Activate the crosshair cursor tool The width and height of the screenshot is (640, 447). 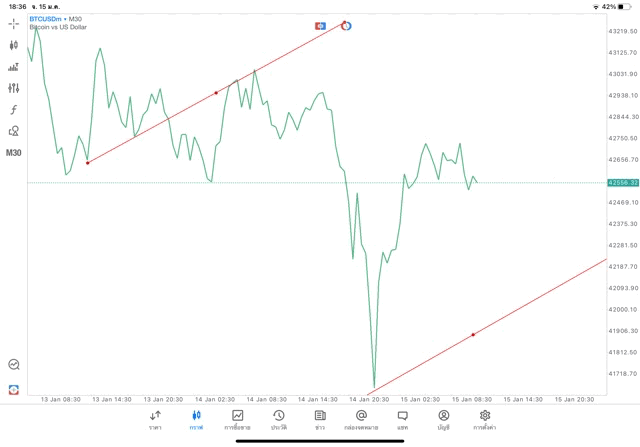pos(14,23)
